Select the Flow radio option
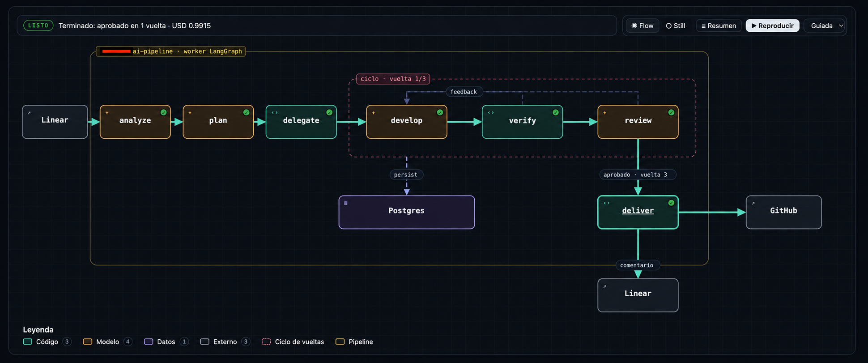 (642, 26)
